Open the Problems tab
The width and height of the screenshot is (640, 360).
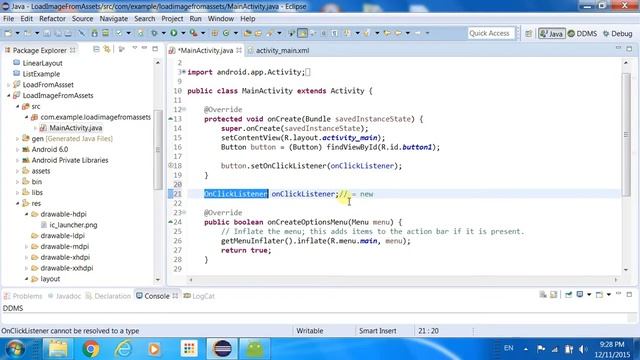click(23, 296)
